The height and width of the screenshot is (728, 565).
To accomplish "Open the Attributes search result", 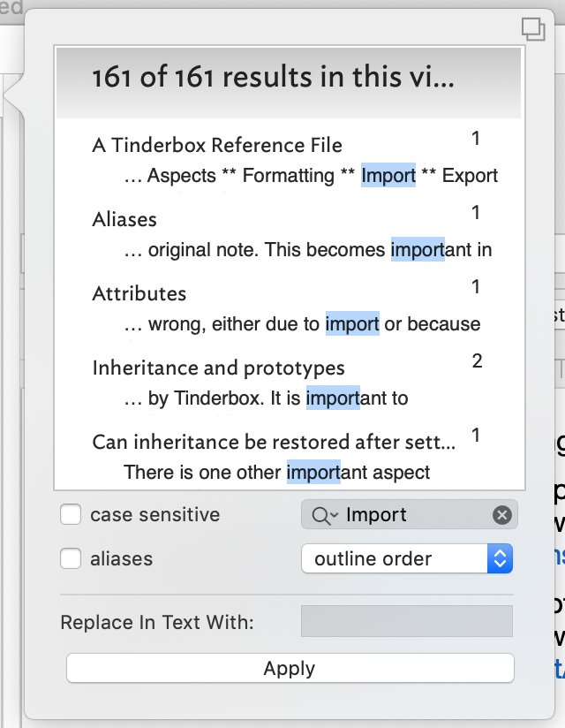I will [x=139, y=293].
